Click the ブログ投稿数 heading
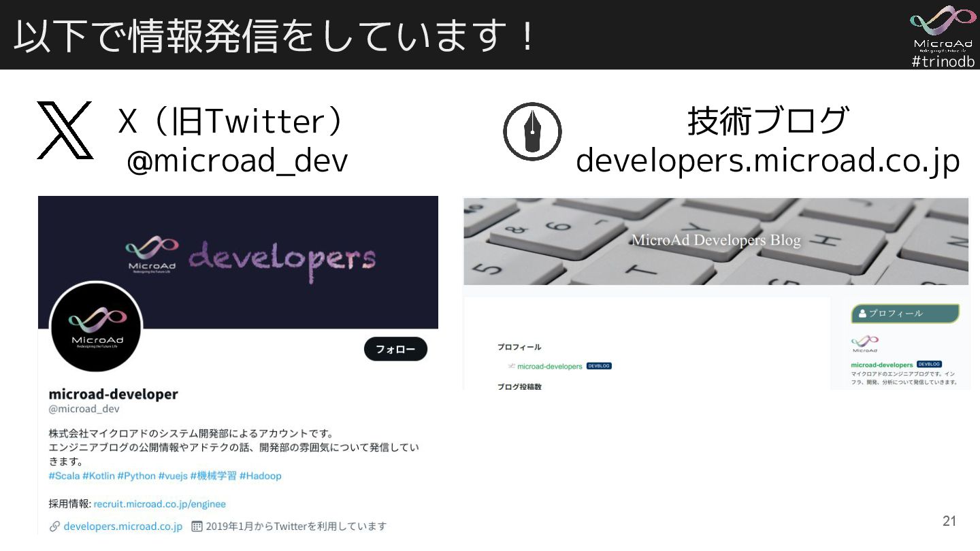The height and width of the screenshot is (551, 980). pos(519,386)
